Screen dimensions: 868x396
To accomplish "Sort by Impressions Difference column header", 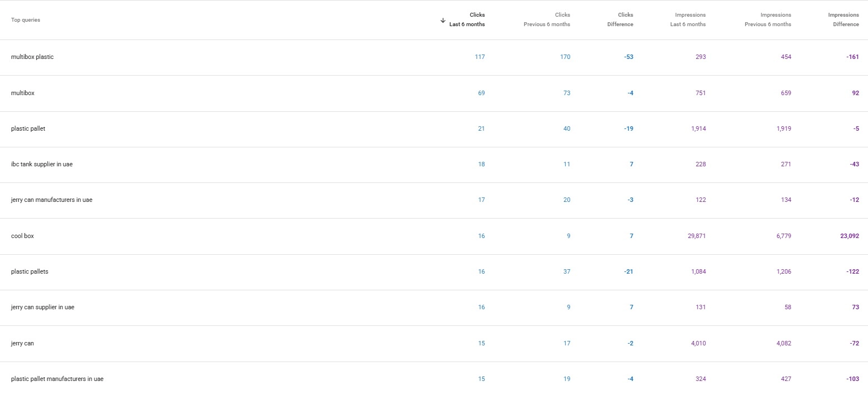I will click(844, 19).
